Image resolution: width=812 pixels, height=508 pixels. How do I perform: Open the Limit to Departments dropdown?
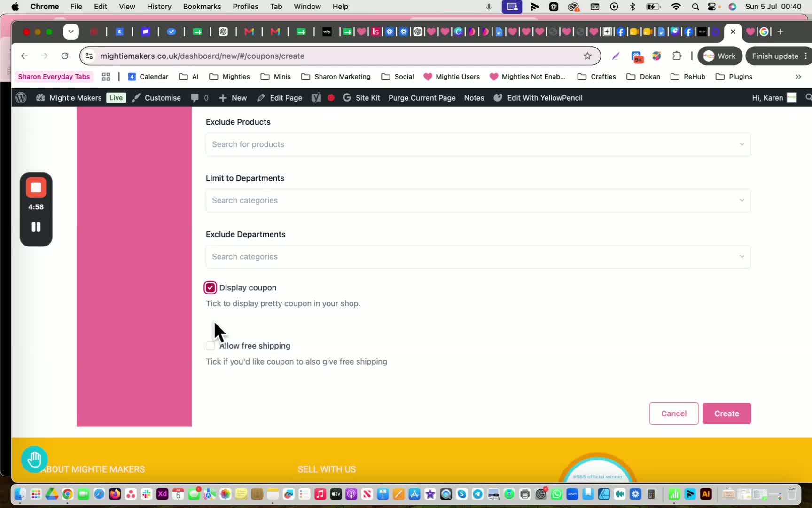coord(478,200)
